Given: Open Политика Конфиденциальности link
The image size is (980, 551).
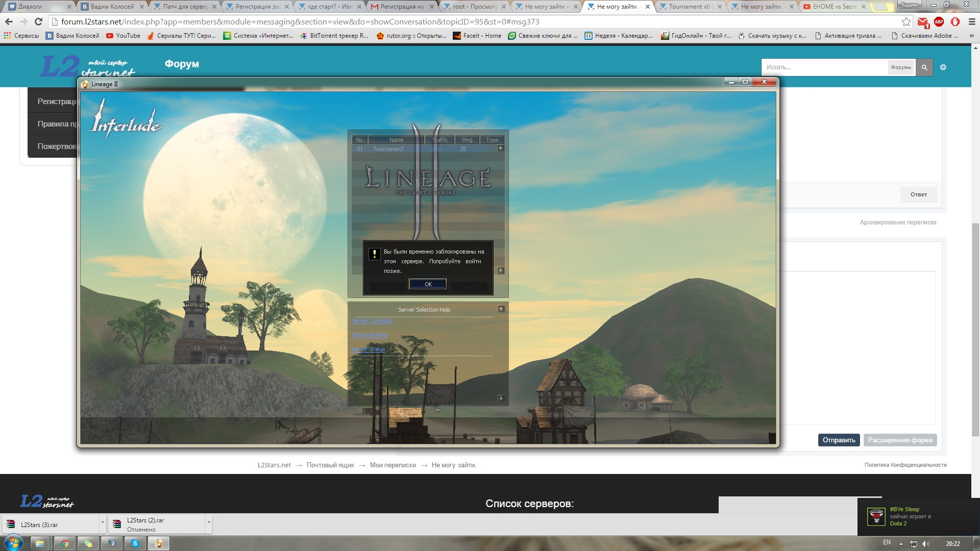Looking at the screenshot, I should click(905, 465).
